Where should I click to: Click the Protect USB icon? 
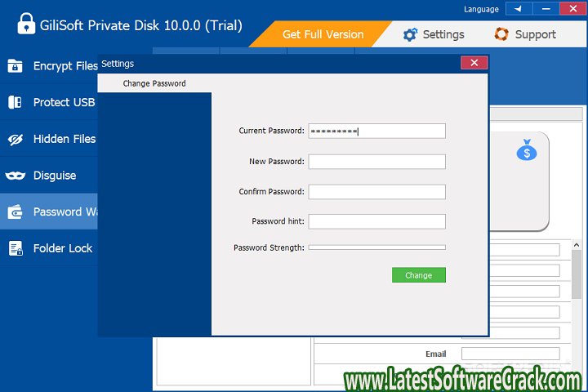[15, 102]
